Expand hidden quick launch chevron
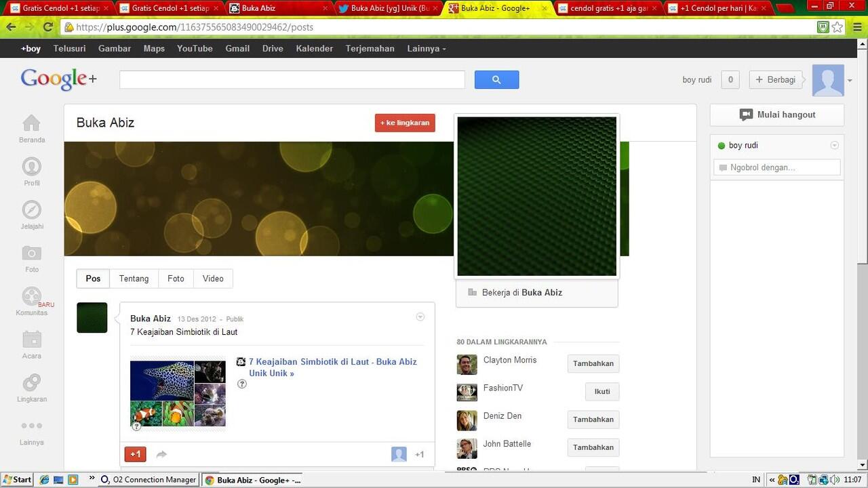Screen dimensions: 868x488 [91, 479]
